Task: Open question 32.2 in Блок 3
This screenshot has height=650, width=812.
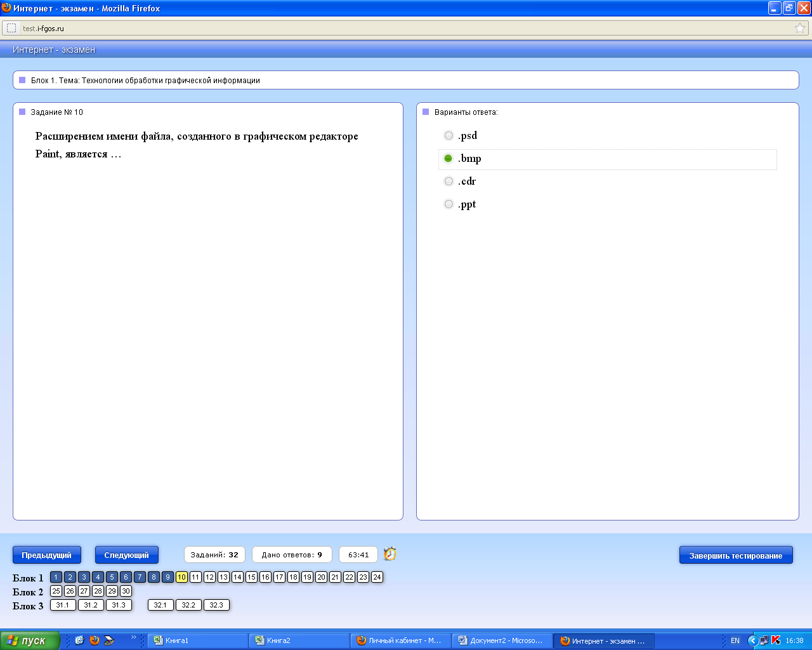Action: (x=188, y=605)
